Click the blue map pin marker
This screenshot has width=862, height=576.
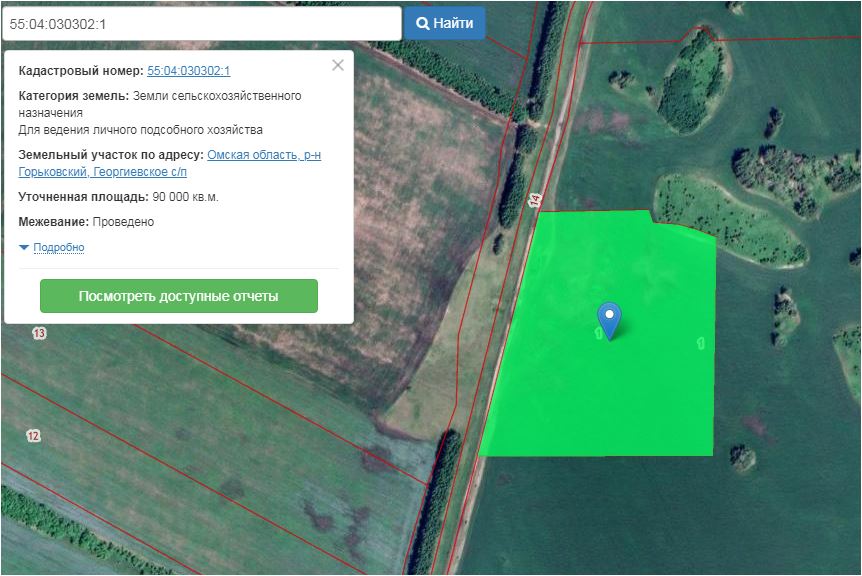(x=608, y=317)
